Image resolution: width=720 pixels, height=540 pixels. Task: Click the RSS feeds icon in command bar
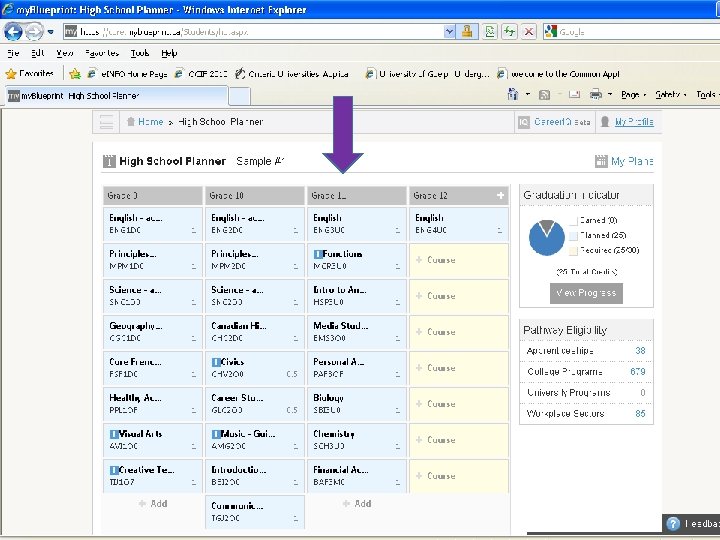point(545,95)
